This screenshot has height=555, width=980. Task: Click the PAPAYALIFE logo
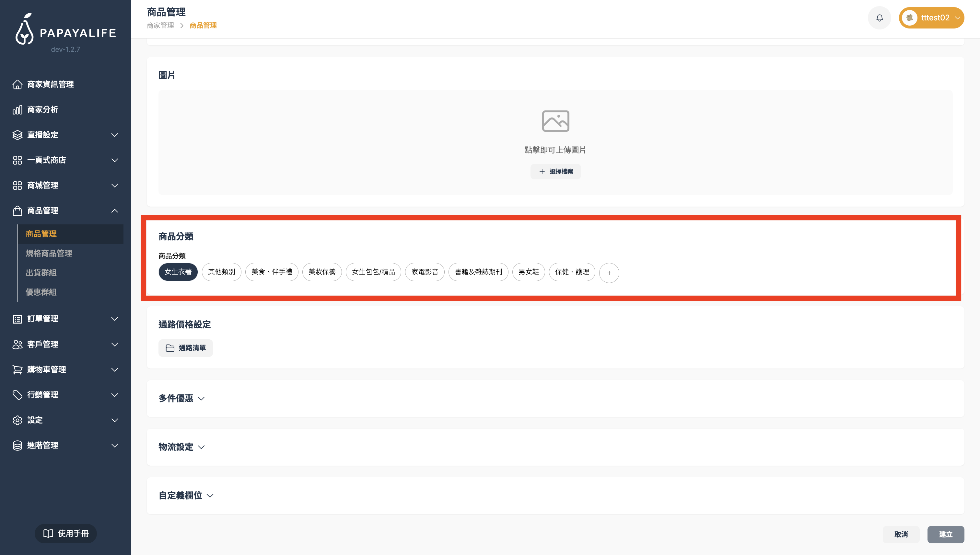point(65,30)
